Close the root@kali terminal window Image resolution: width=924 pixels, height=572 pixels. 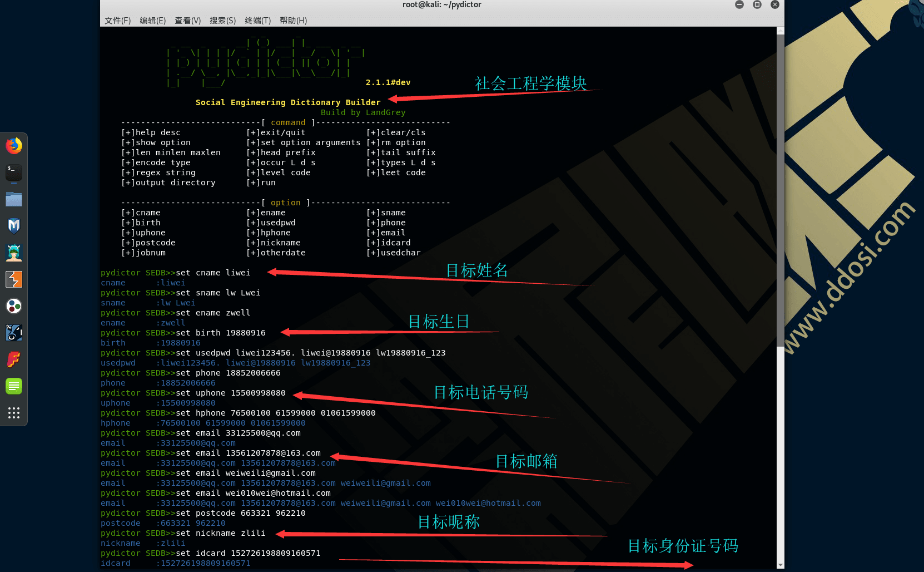775,4
